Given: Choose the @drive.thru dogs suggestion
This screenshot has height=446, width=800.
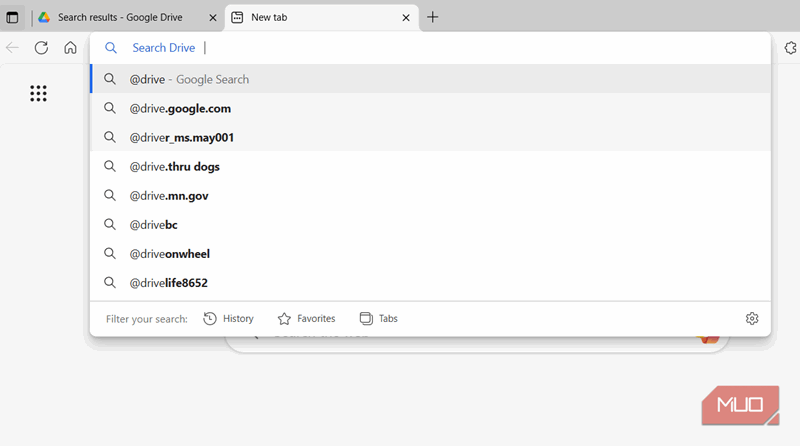Looking at the screenshot, I should [430, 166].
